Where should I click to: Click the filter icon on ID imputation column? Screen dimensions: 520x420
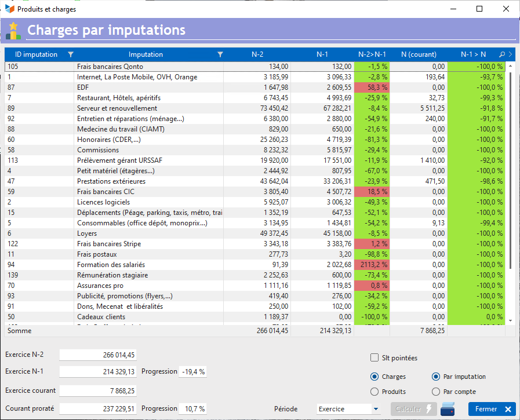tap(71, 54)
